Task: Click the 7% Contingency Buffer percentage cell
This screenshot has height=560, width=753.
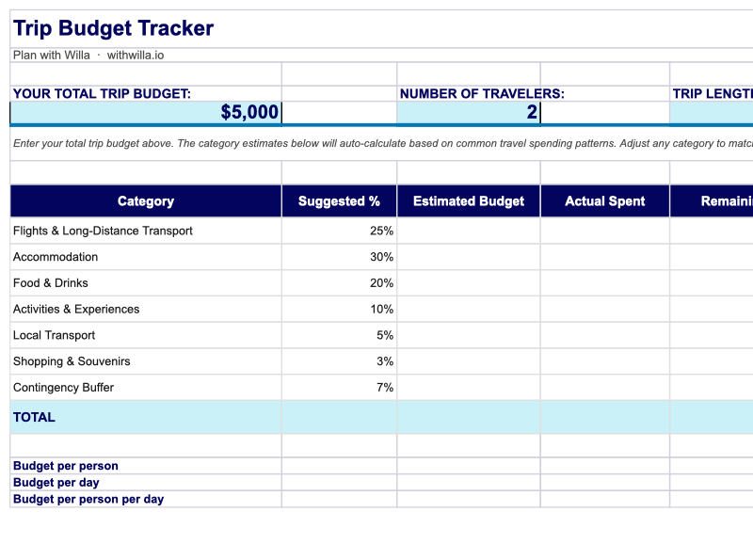Action: (339, 388)
